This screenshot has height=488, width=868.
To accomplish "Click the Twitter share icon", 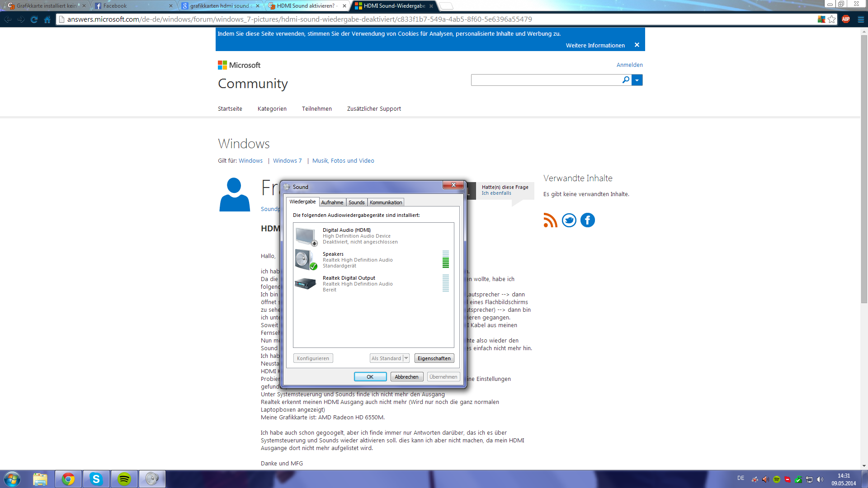I will click(x=569, y=220).
